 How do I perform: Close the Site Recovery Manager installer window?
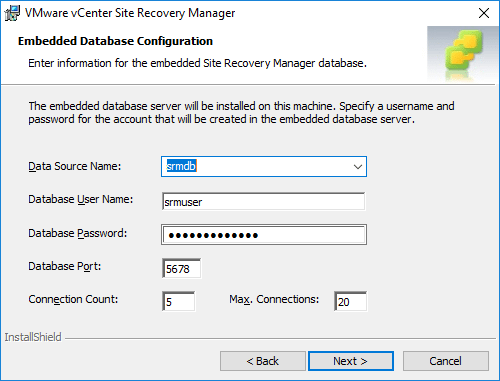(484, 13)
